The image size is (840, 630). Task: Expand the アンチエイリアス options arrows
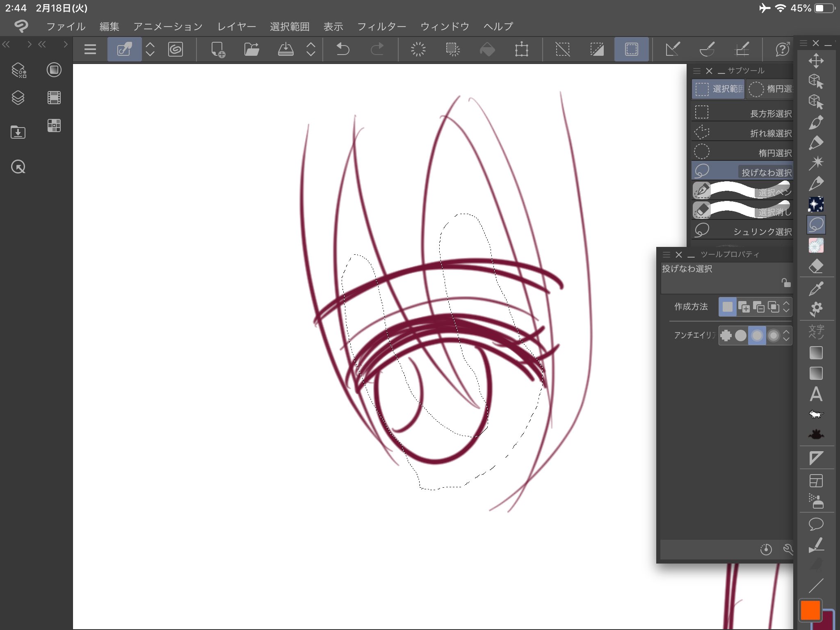click(x=786, y=336)
